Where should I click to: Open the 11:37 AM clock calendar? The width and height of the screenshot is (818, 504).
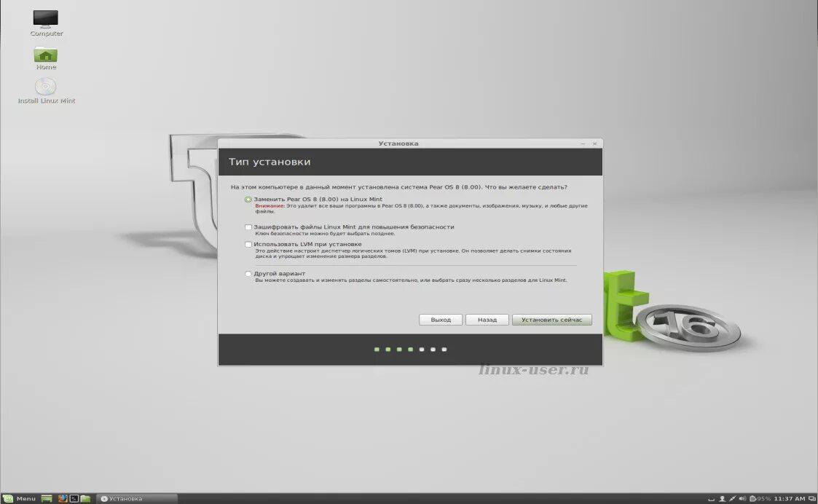(790, 499)
